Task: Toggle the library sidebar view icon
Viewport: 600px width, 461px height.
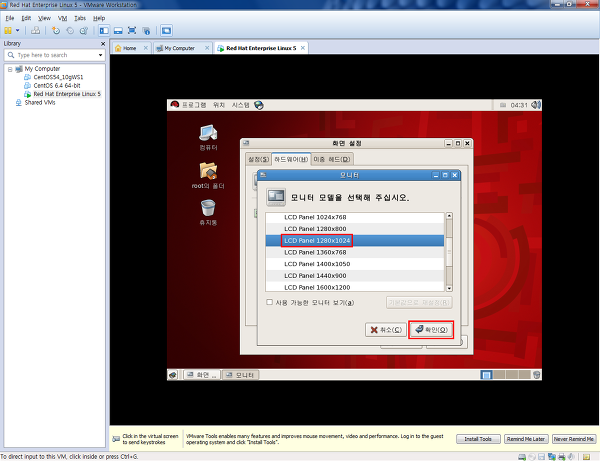Action: pyautogui.click(x=104, y=30)
